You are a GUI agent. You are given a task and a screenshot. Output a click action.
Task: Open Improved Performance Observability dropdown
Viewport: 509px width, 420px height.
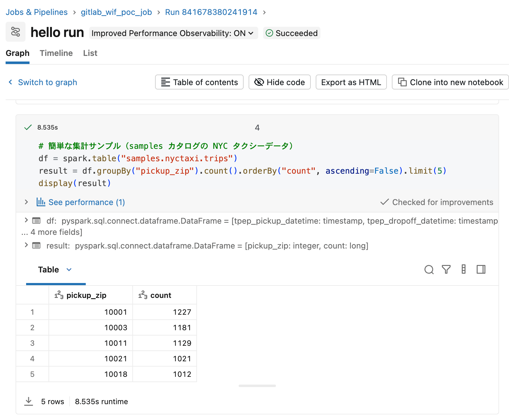(x=173, y=33)
